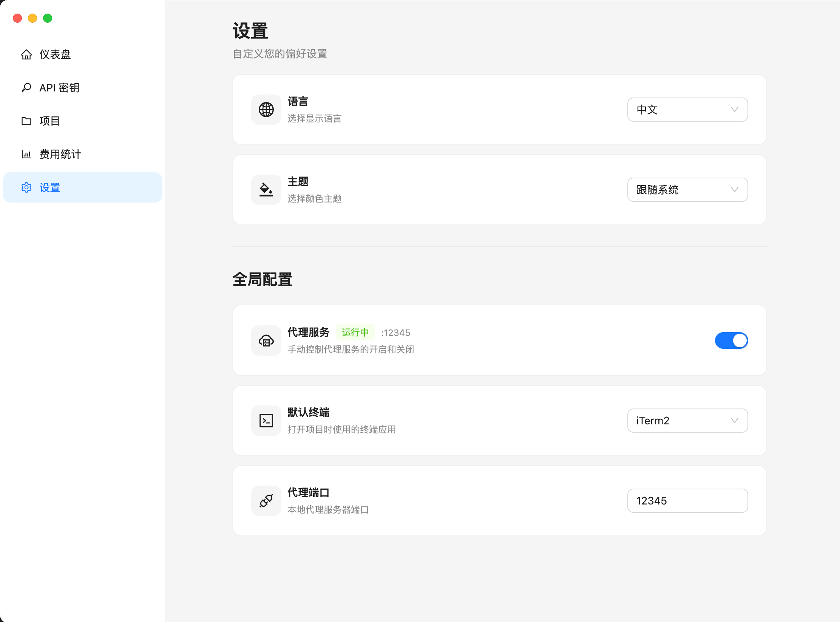Click the plug icon in 代理端口 card

coord(266,501)
